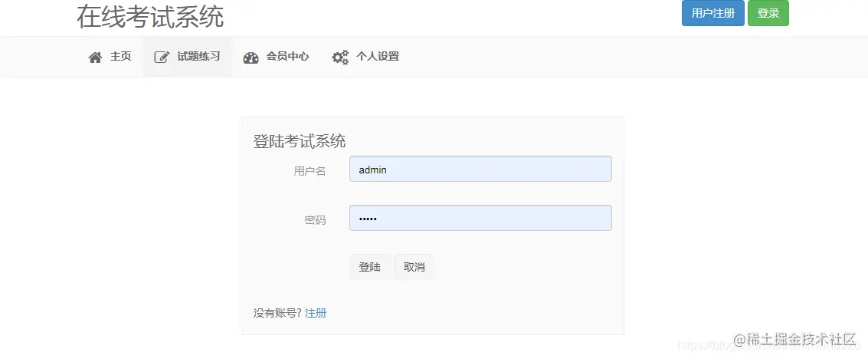Viewport: 868px width, 359px height.
Task: Click the dashboard gauge icon for 会员中心
Action: point(251,58)
